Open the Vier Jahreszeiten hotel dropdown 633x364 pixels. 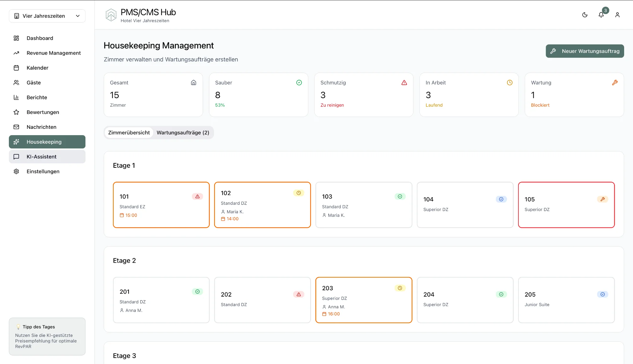coord(47,16)
